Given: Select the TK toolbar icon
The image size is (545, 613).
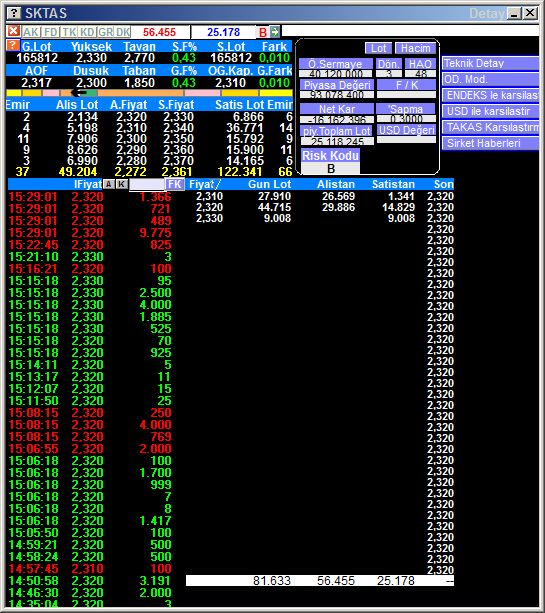Looking at the screenshot, I should (x=69, y=32).
